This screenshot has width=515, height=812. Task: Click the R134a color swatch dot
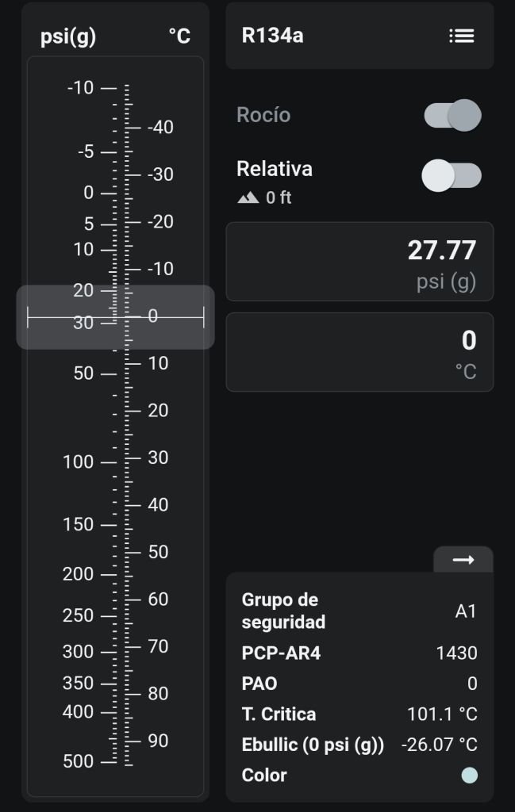point(469,776)
